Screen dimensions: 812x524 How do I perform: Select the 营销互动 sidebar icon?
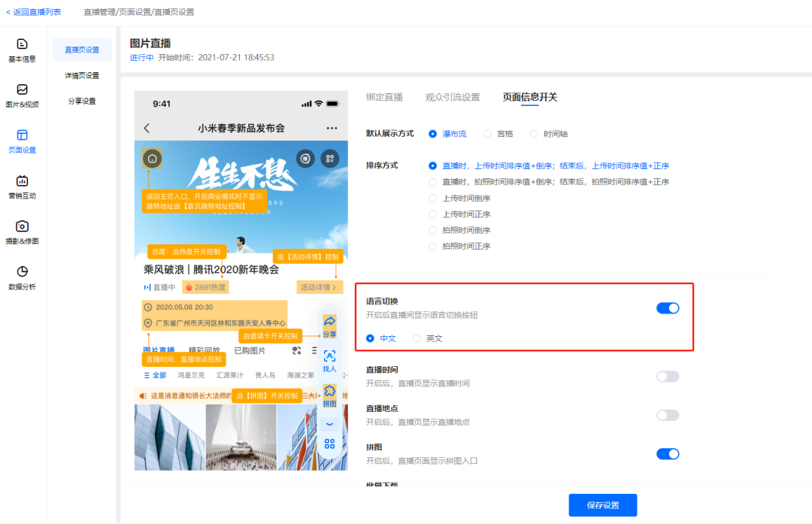click(x=22, y=186)
